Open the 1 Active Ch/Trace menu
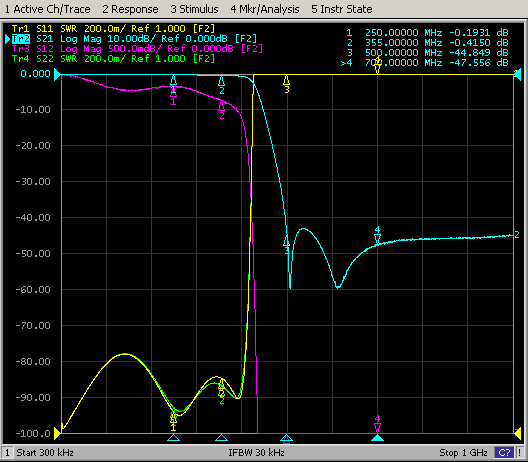Screen dimensions: 528x462 [x=47, y=9]
